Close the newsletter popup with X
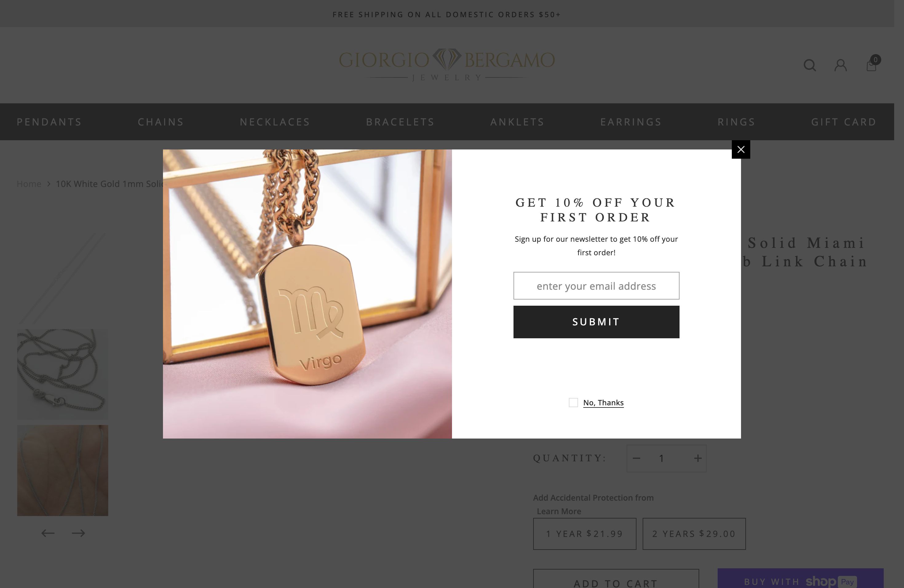 (x=741, y=149)
